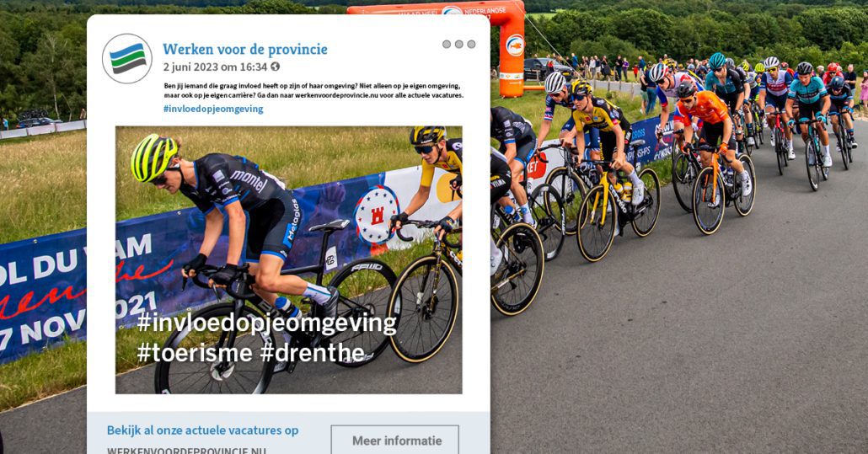Select the post body text paragraph

[313, 90]
